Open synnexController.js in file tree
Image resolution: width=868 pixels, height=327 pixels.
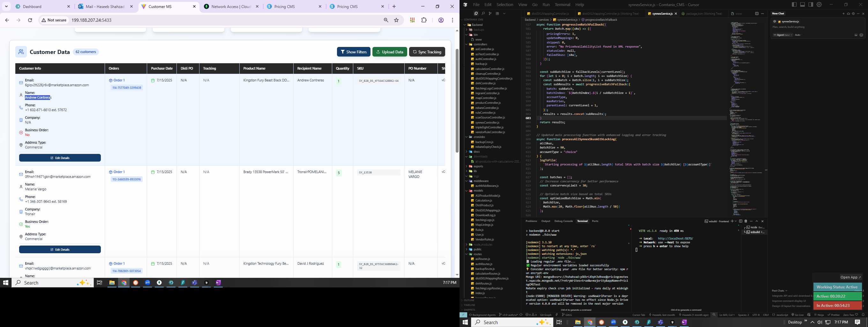(x=487, y=122)
